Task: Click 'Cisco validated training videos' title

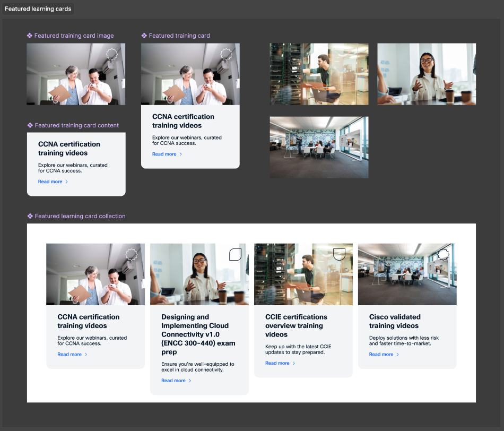Action: click(x=394, y=321)
